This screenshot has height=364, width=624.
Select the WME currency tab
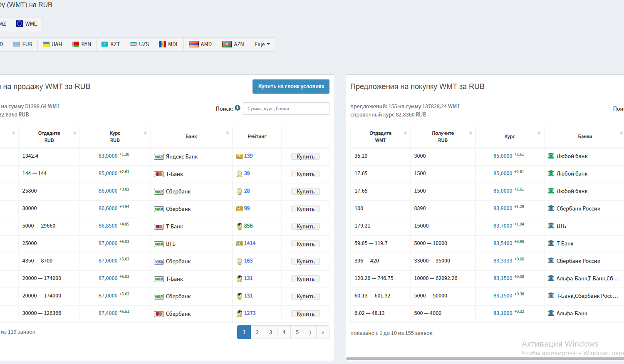[27, 24]
